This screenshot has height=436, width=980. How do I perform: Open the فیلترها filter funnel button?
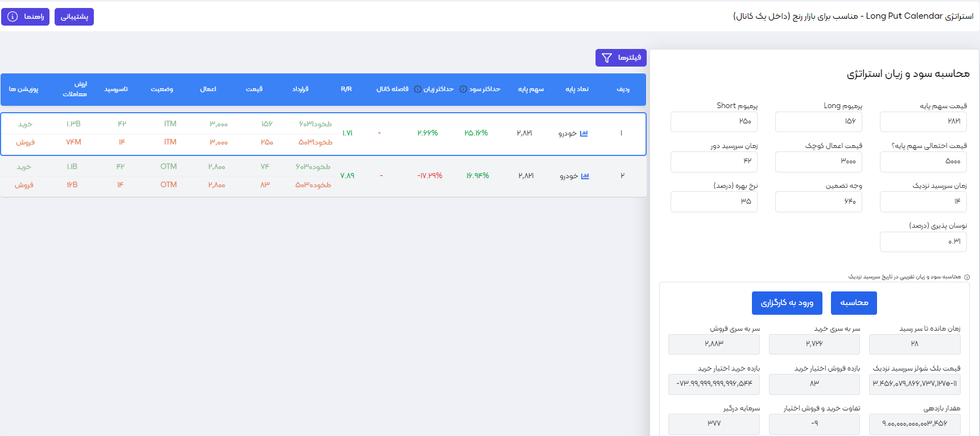621,57
